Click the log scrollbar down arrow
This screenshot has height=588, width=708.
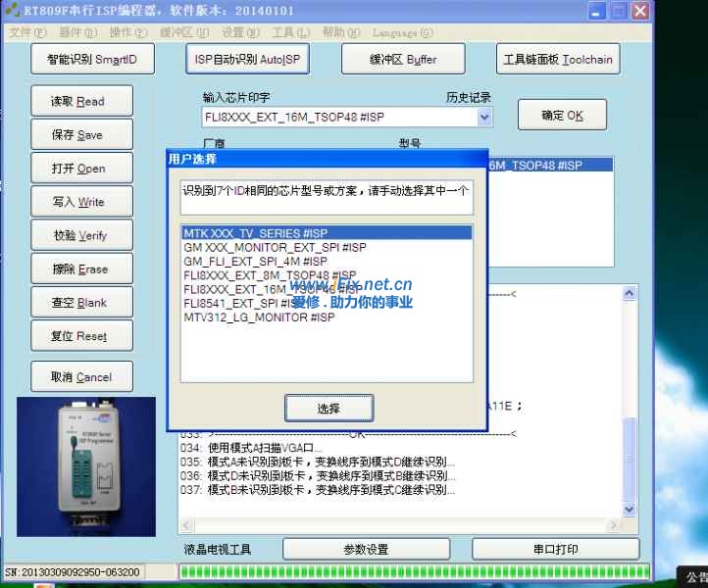(629, 510)
